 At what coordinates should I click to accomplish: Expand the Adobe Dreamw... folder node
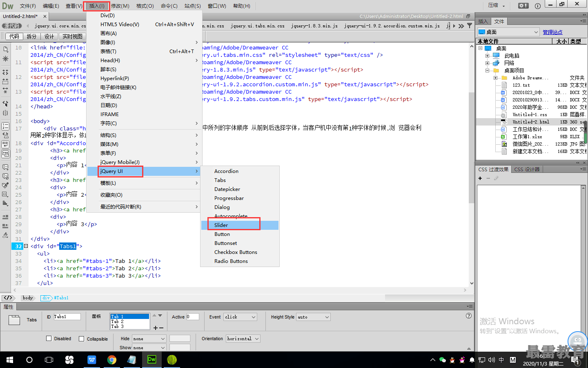495,78
